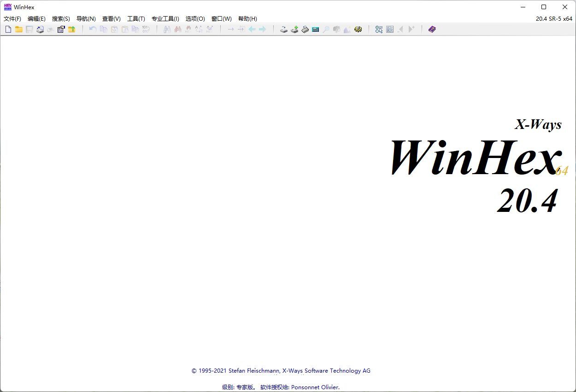This screenshot has height=392, width=576.
Task: Click the Undo arrow icon
Action: tap(92, 29)
